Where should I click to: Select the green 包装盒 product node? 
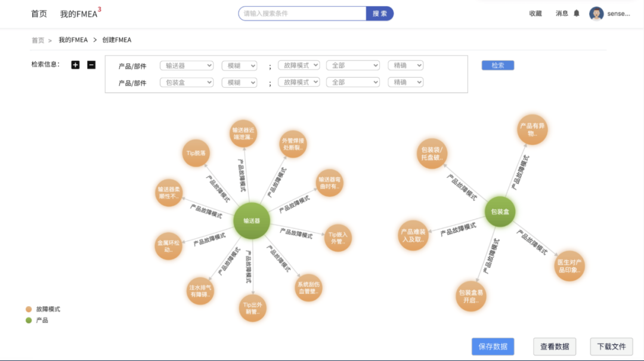point(500,212)
